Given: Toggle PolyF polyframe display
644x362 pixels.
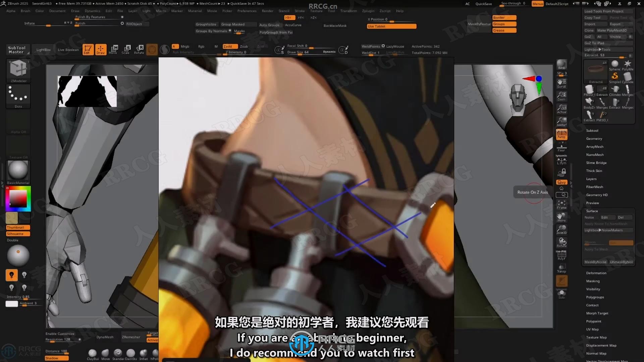Looking at the screenshot, I should click(x=561, y=255).
